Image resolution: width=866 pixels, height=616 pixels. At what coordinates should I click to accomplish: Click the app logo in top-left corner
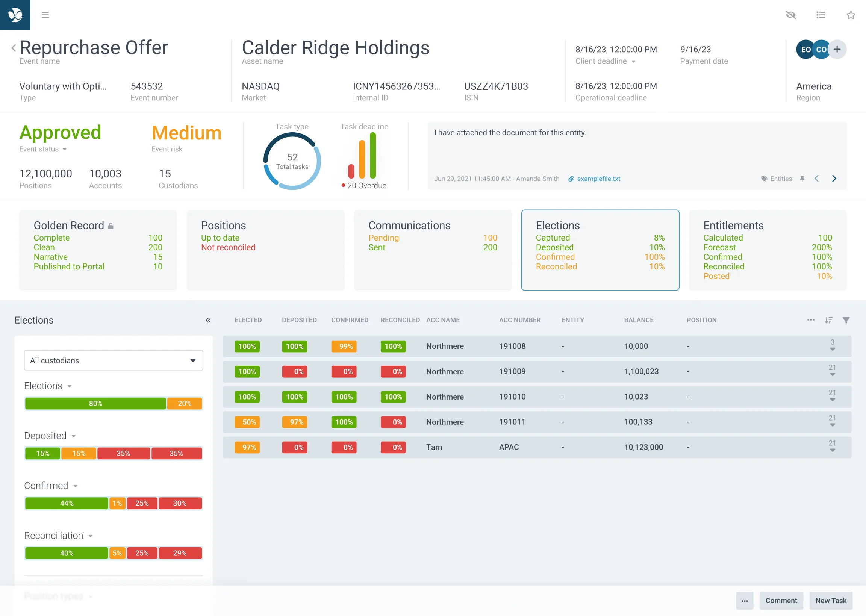pyautogui.click(x=15, y=15)
